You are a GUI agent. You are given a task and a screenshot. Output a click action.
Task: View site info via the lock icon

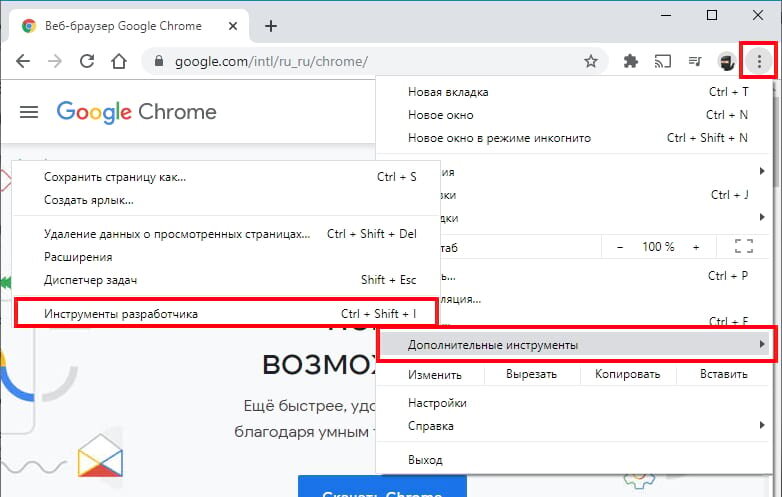159,61
